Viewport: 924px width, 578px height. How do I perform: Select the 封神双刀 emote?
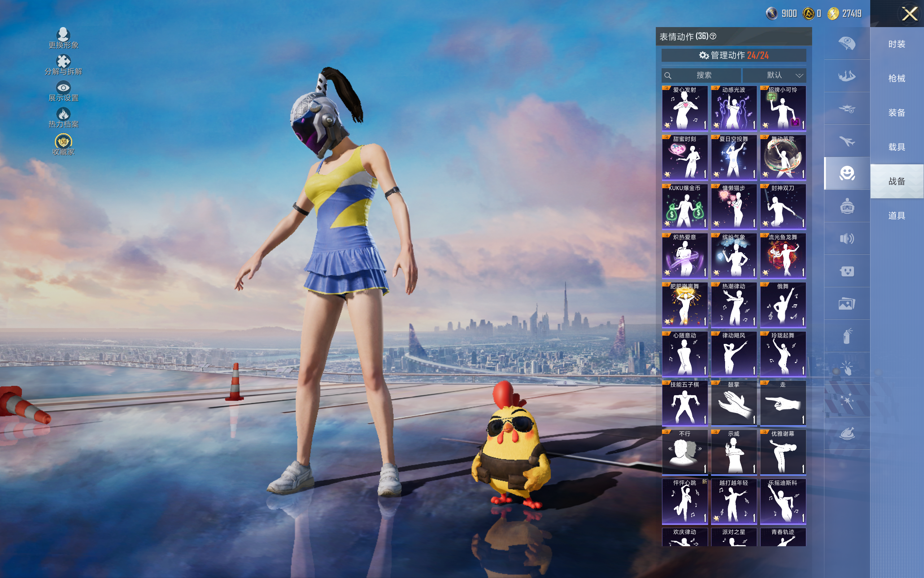coord(783,206)
